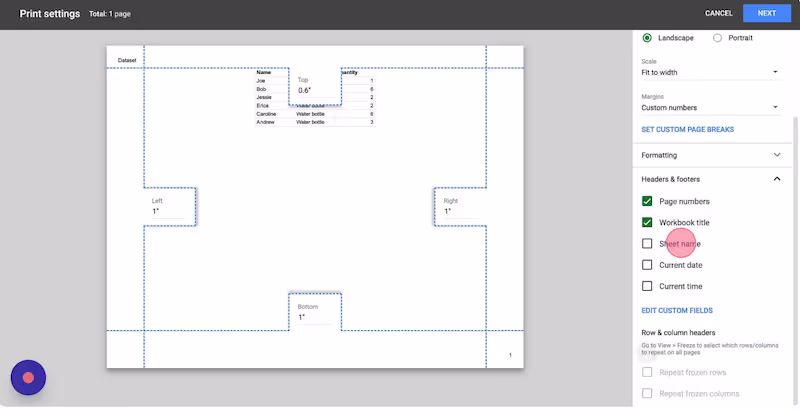Click the NEXT button
Screen dimensions: 800x409
767,13
